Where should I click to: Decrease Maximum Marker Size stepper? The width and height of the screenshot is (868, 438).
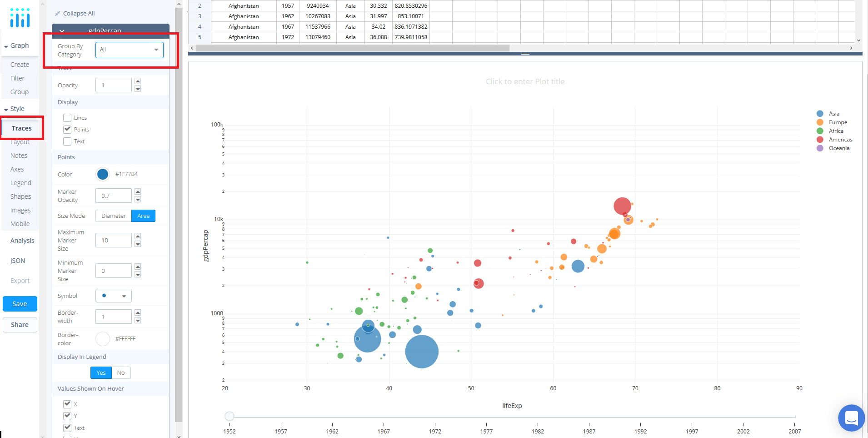coord(138,244)
